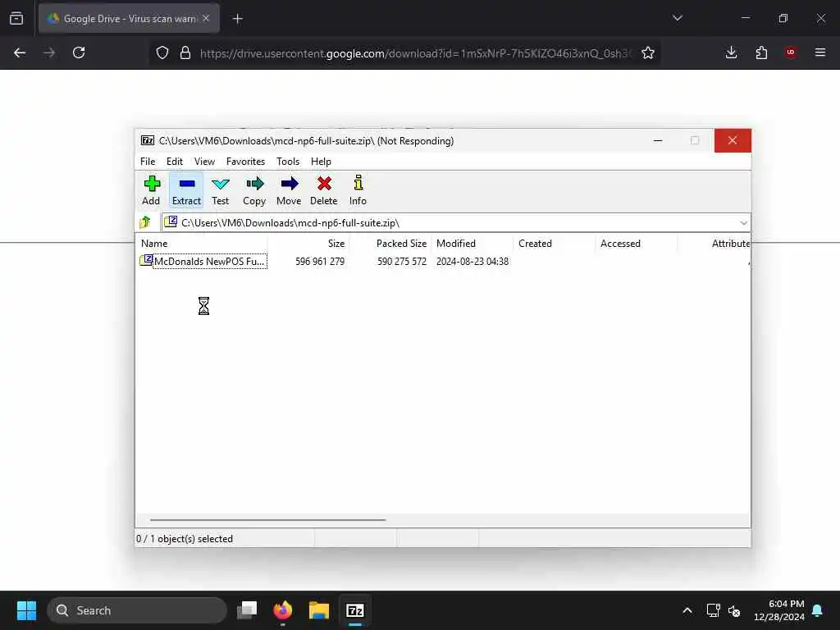This screenshot has height=630, width=840.
Task: Sort by the Modified column
Action: (472, 243)
